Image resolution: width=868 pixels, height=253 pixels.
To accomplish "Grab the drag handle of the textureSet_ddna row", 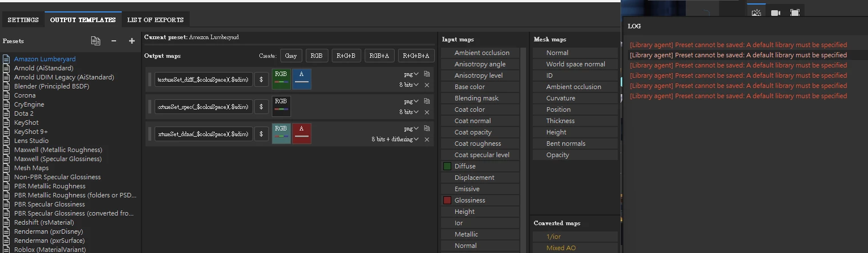I will point(150,134).
